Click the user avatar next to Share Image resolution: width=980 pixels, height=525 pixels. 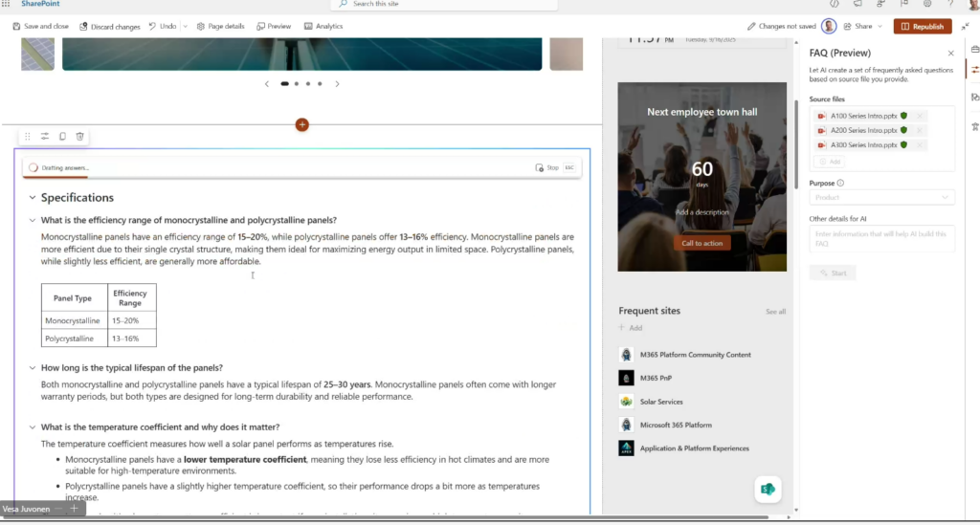click(829, 26)
